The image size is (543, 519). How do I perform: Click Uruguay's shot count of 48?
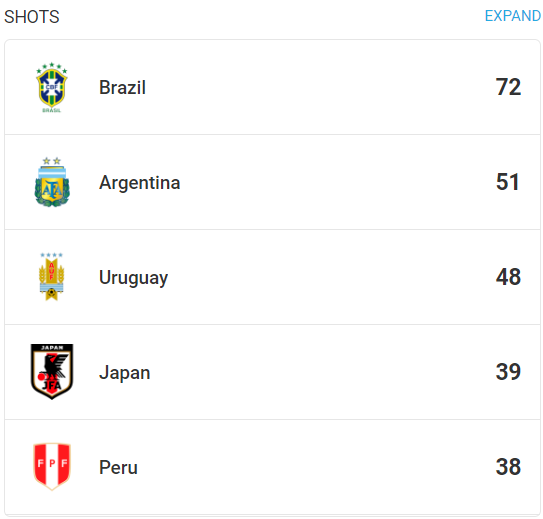click(x=508, y=277)
